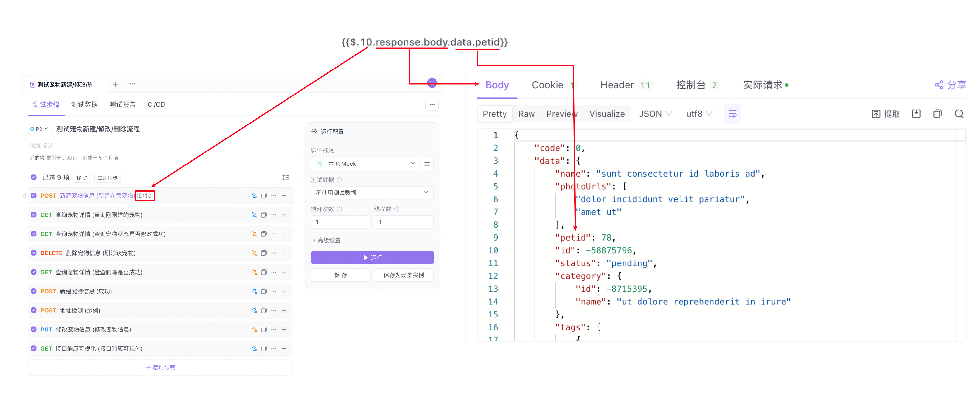The image size is (980, 413).
Task: Uncheck the DELETE 删除宠物信息 step
Action: [34, 253]
